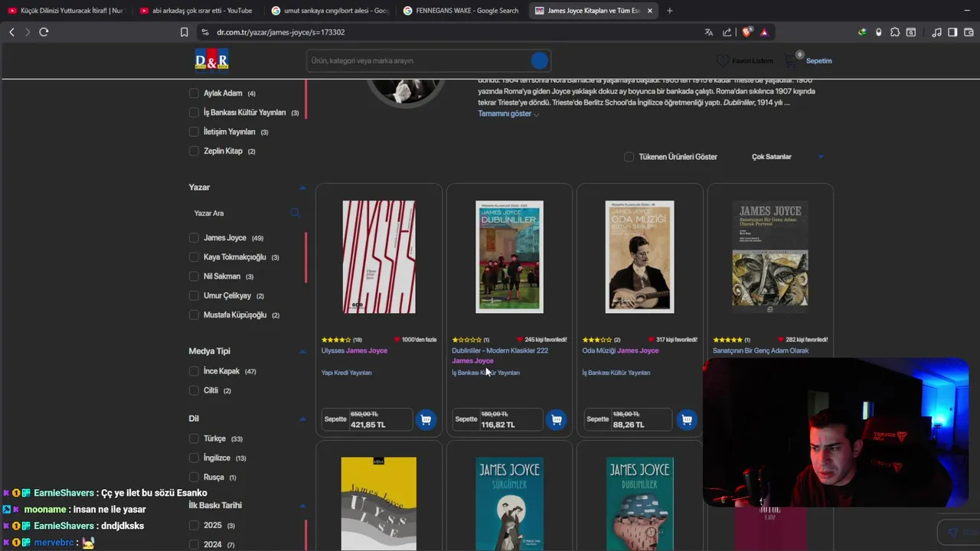The height and width of the screenshot is (551, 980).
Task: Collapse the Medya Tipi filter section
Action: 302,351
